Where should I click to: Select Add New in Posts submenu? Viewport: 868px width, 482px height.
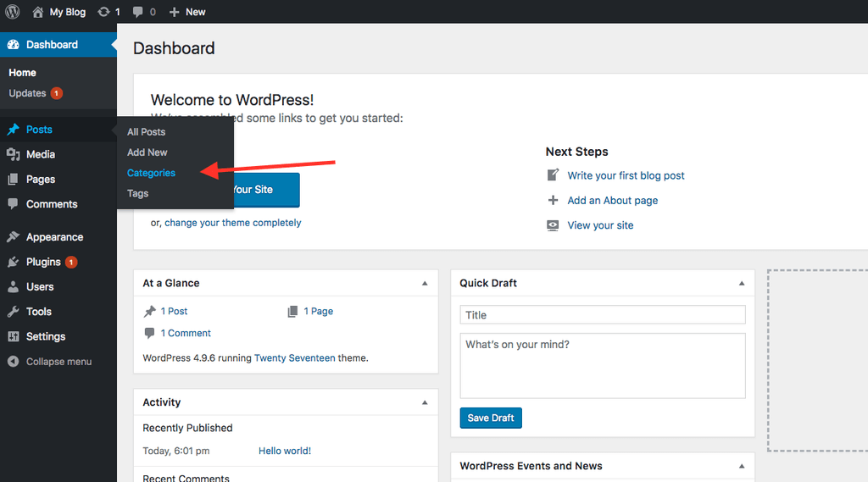[147, 152]
